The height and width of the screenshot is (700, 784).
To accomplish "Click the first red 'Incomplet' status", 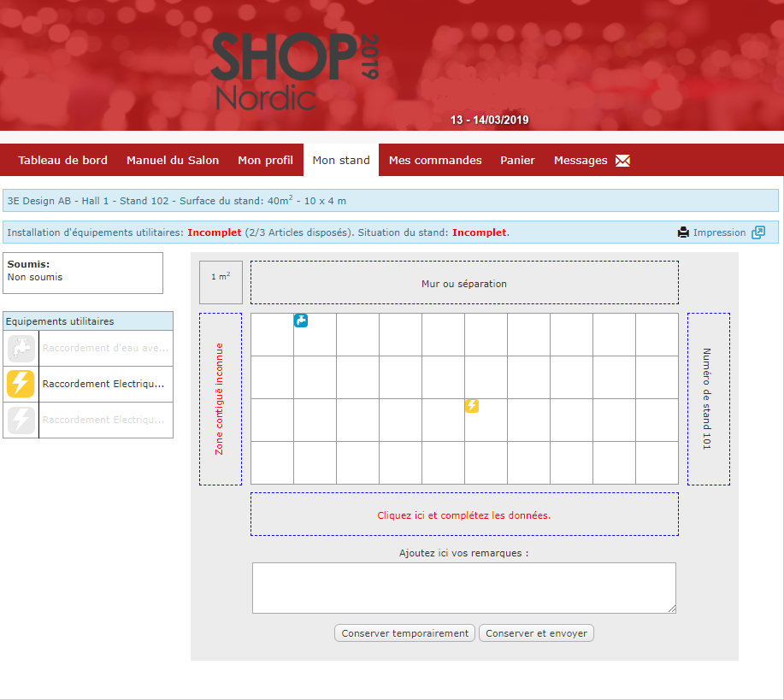I will click(215, 232).
